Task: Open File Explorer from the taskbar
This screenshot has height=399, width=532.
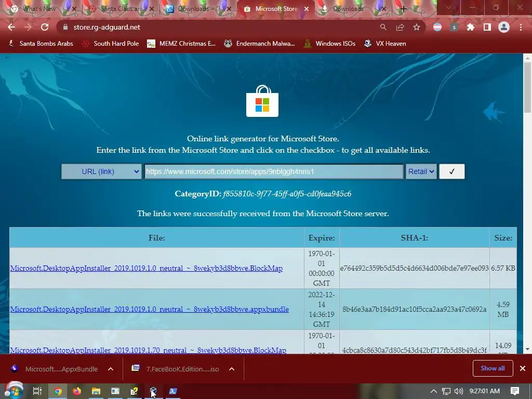Action: point(96,391)
